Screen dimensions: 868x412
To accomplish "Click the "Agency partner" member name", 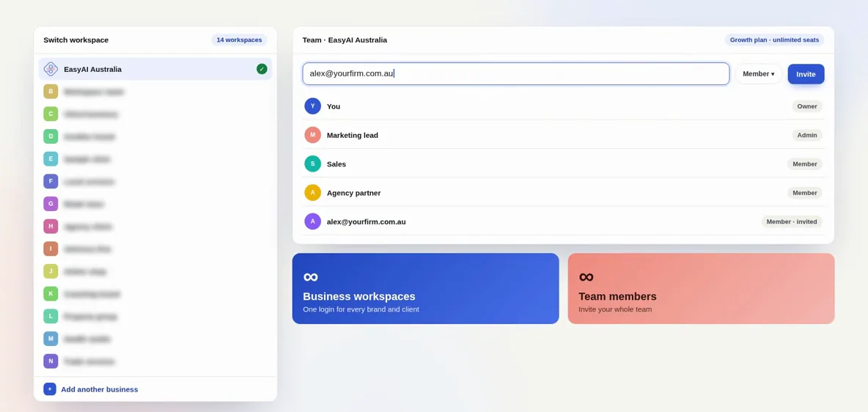I will click(x=354, y=193).
